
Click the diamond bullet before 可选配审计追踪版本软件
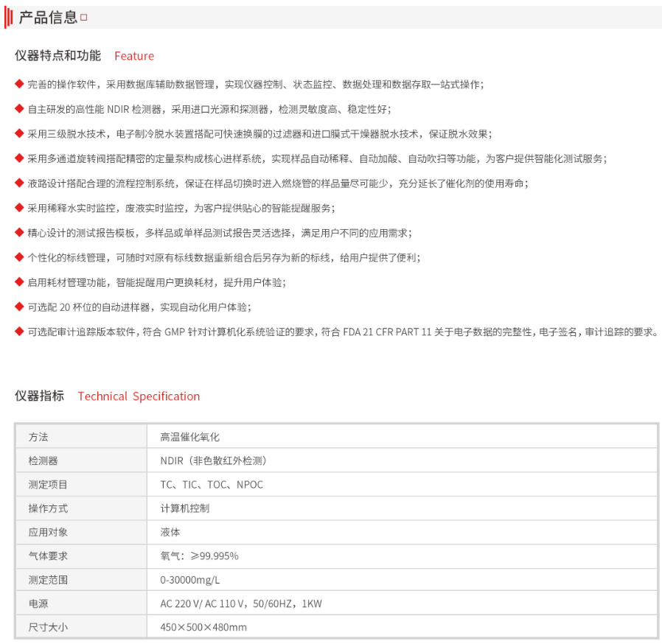(x=19, y=332)
